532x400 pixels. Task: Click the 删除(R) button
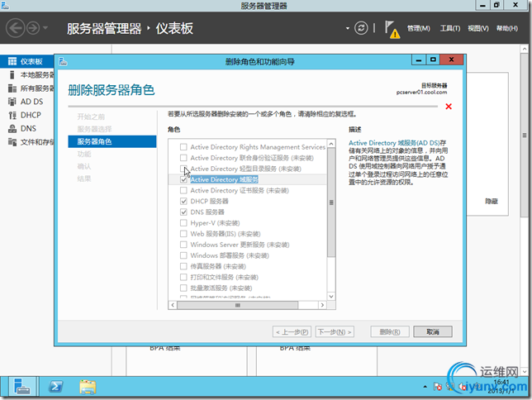(x=390, y=331)
